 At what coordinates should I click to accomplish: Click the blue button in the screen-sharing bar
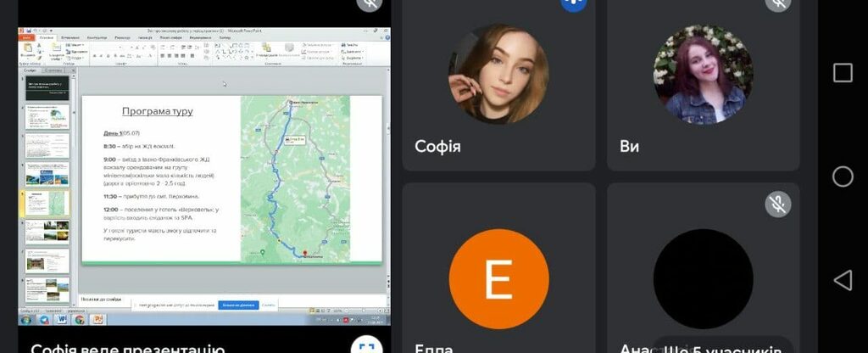point(238,305)
